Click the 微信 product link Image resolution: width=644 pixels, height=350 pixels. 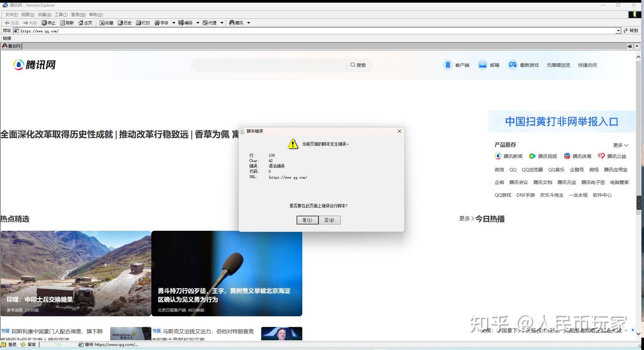(499, 170)
